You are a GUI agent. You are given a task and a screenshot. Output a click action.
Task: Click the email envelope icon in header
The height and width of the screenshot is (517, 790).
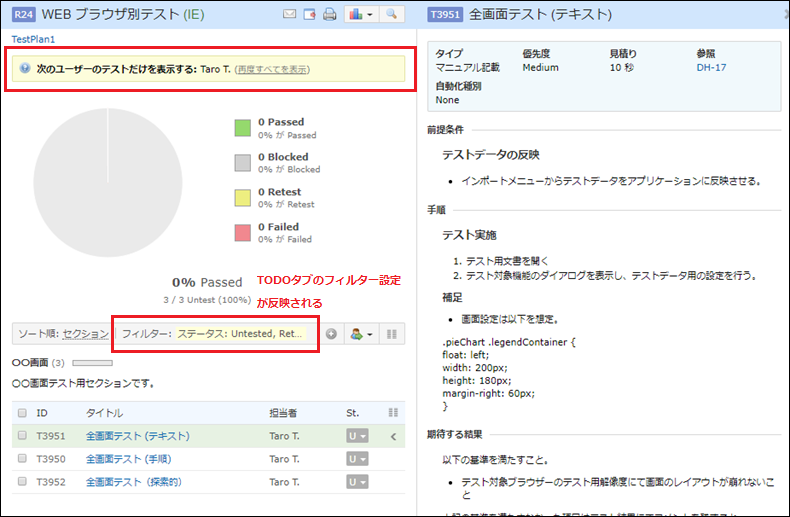point(290,15)
